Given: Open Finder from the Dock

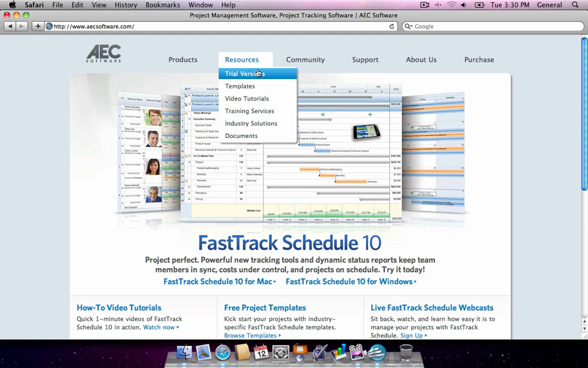Looking at the screenshot, I should coord(184,353).
